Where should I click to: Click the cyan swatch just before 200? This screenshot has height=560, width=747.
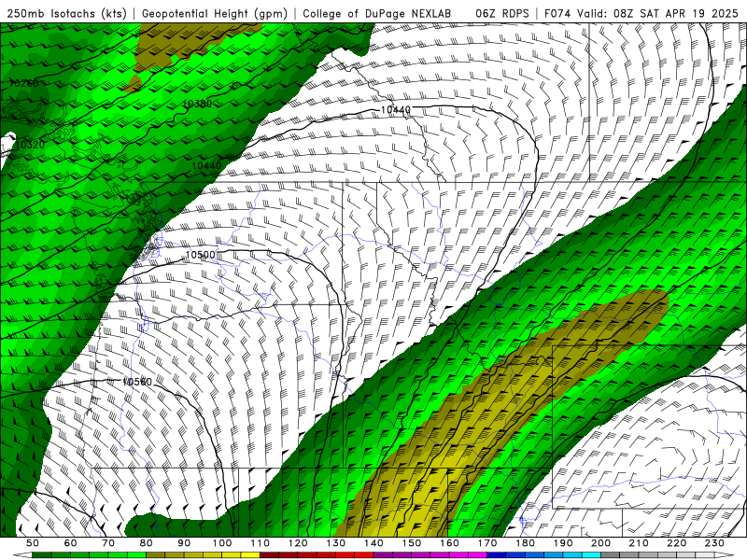[591, 555]
